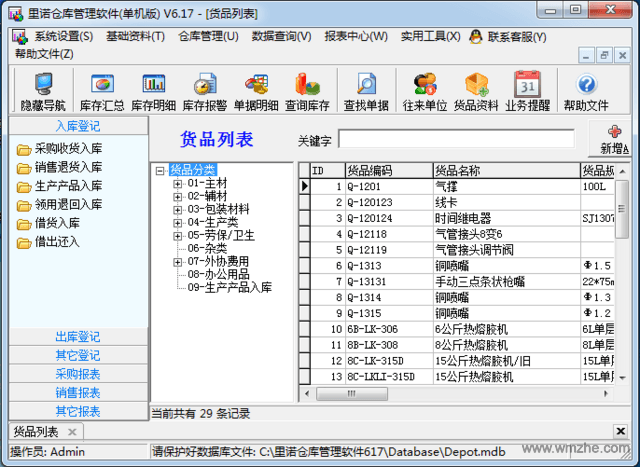Click the table's scroll right arrow

click(606, 394)
